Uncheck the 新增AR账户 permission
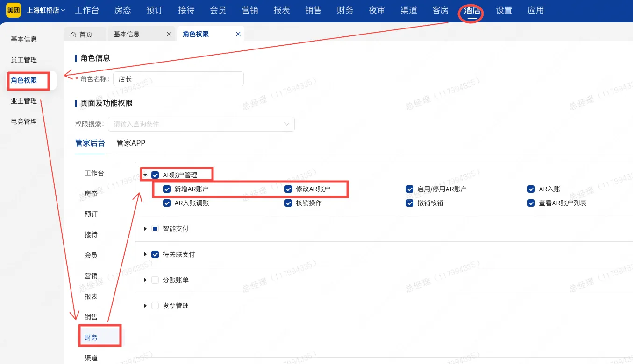The width and height of the screenshot is (633, 364). pos(166,189)
